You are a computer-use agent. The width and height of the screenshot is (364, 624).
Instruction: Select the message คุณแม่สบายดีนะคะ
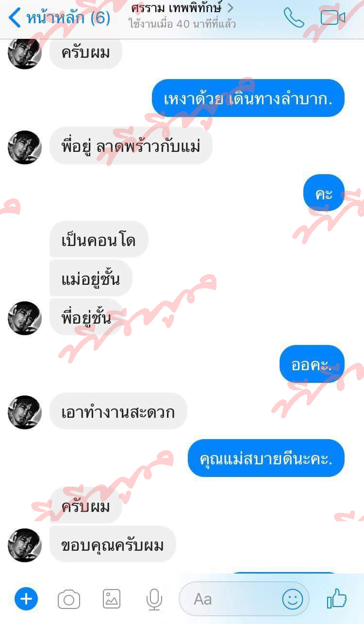pyautogui.click(x=266, y=458)
